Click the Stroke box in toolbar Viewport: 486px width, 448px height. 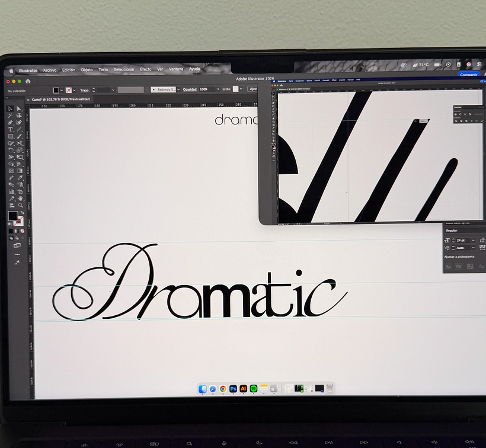(19, 221)
